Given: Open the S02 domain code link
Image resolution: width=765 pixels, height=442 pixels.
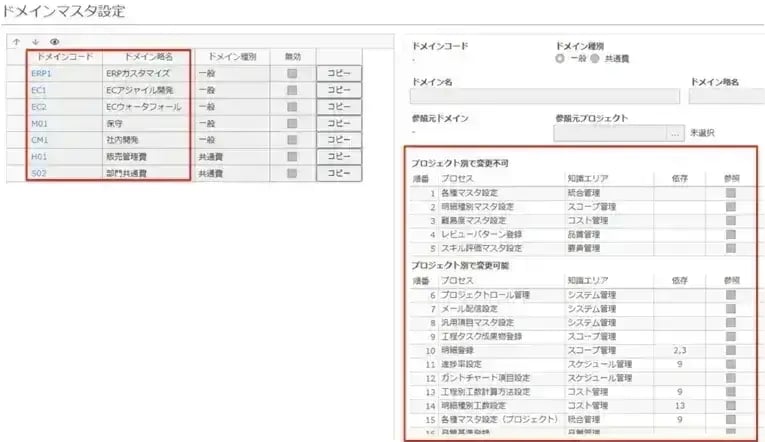Looking at the screenshot, I should click(x=39, y=173).
